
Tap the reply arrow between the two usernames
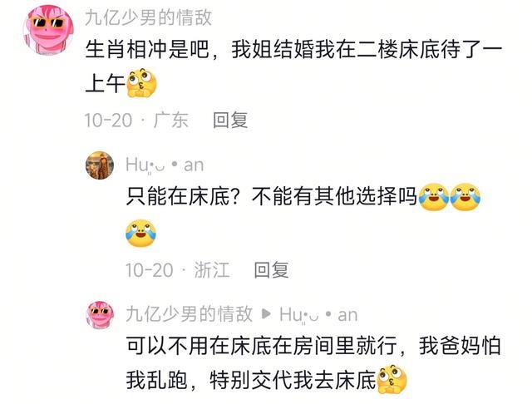[x=266, y=314]
